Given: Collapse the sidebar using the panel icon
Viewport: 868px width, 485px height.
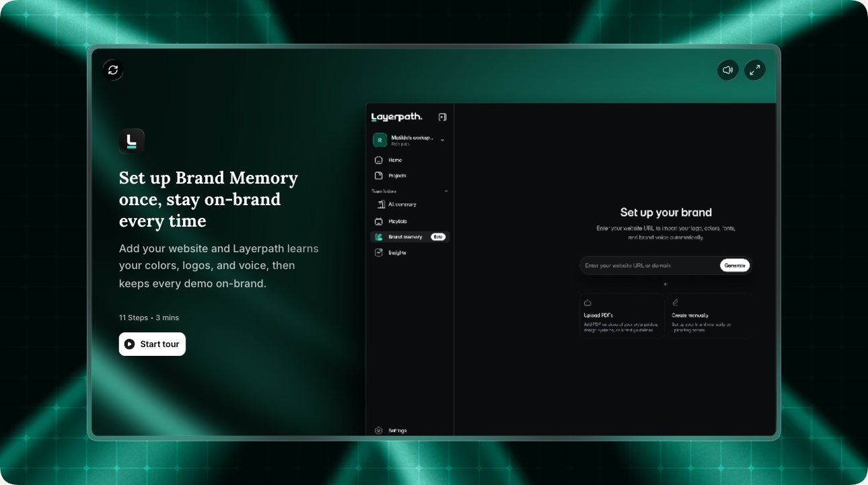Looking at the screenshot, I should point(442,117).
